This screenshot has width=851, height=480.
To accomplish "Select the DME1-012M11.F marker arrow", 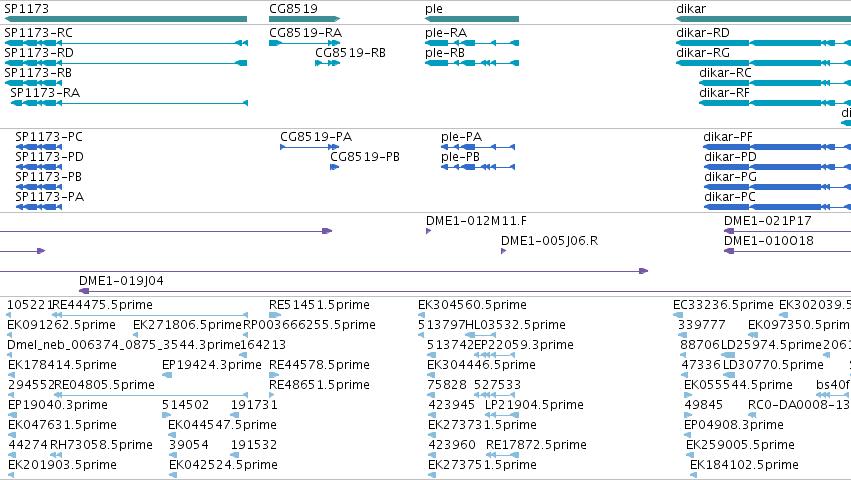I will (429, 231).
